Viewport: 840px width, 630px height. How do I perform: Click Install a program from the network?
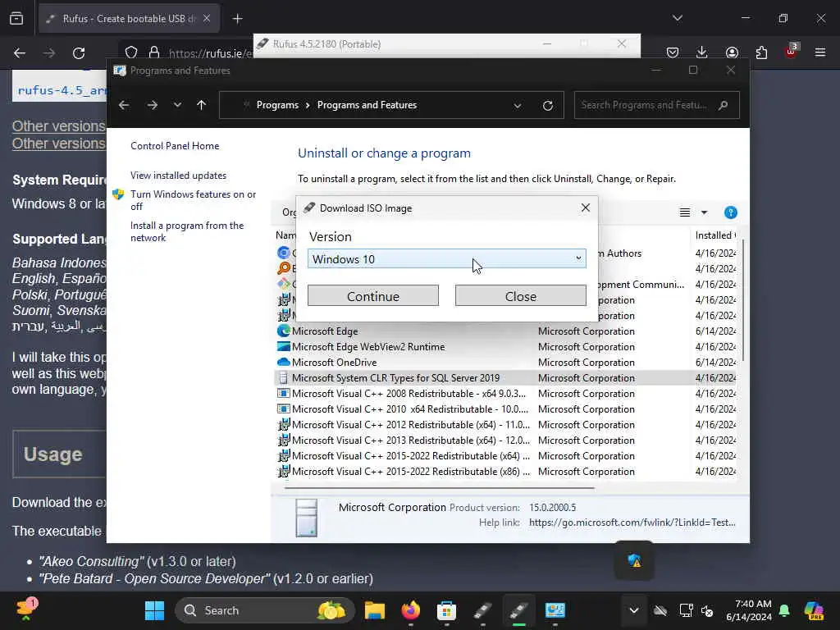pos(187,231)
